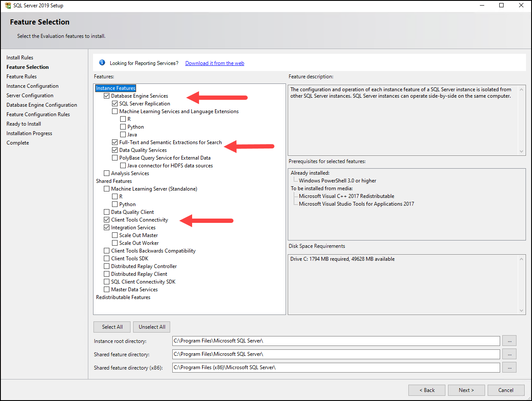Image resolution: width=532 pixels, height=401 pixels.
Task: Click the SQL Server Setup title bar icon
Action: click(x=8, y=6)
